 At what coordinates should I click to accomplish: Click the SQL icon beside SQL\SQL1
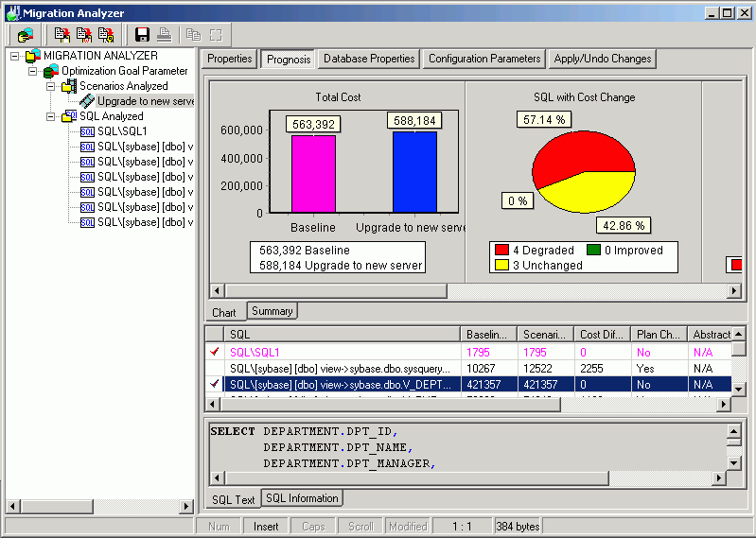87,131
